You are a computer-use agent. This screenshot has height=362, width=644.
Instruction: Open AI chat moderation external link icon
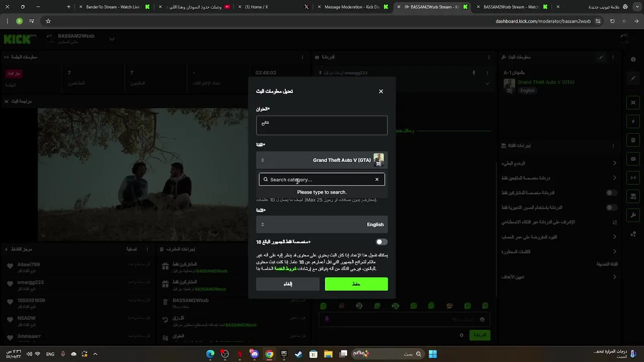(614, 222)
